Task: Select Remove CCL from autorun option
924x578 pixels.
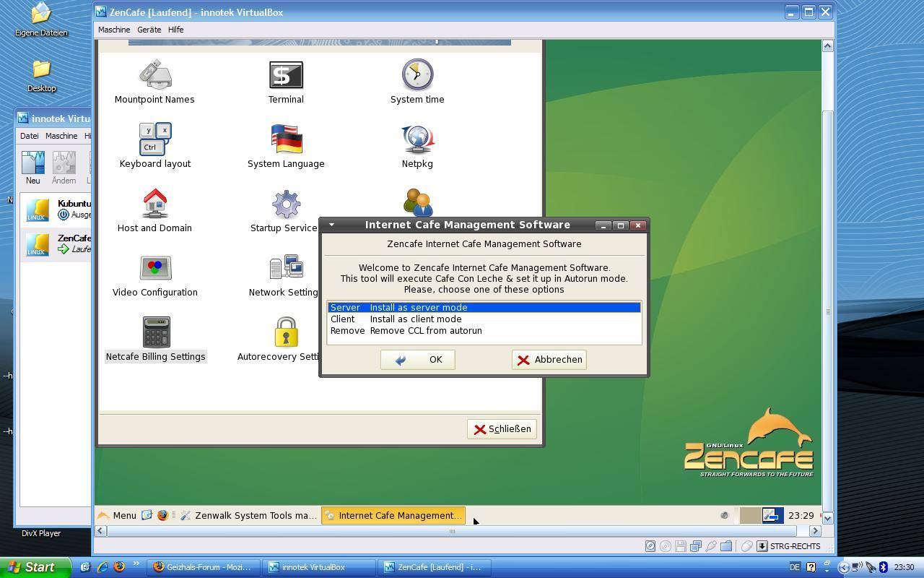Action: click(x=484, y=331)
